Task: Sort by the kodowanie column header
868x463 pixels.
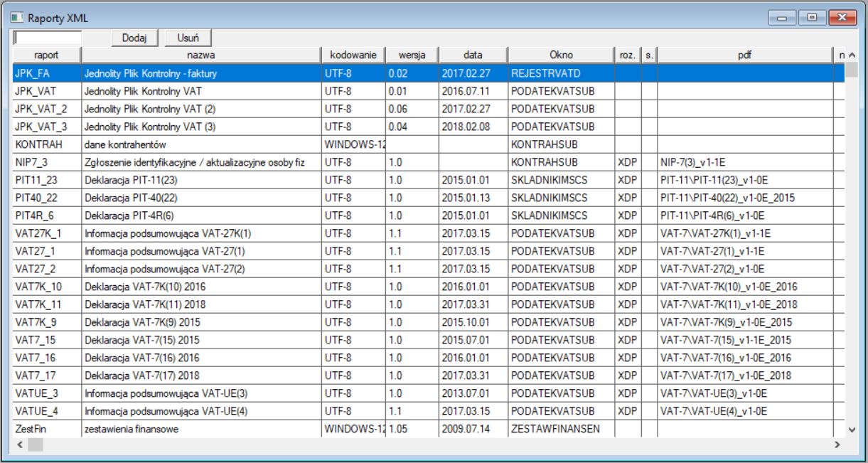Action: [x=353, y=55]
